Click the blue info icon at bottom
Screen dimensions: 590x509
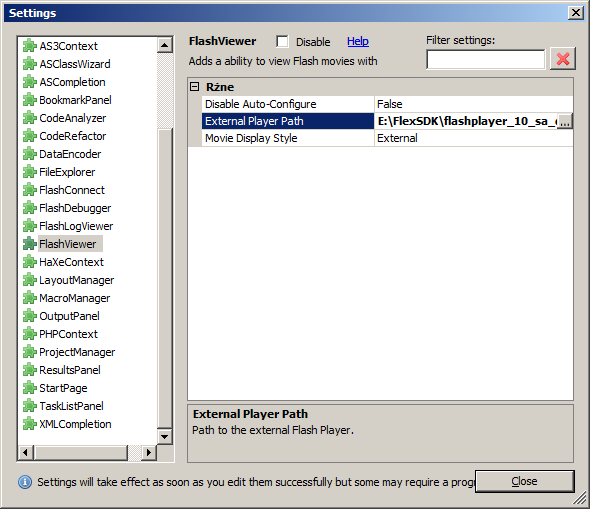coord(25,482)
